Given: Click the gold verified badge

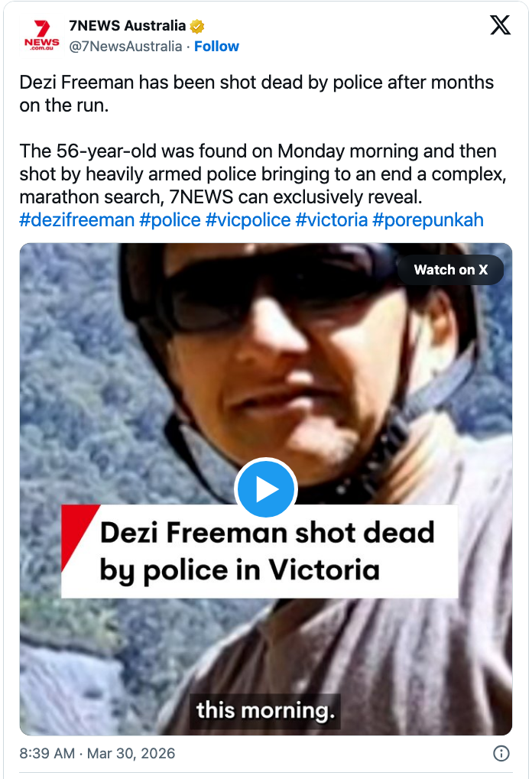Looking at the screenshot, I should 197,27.
